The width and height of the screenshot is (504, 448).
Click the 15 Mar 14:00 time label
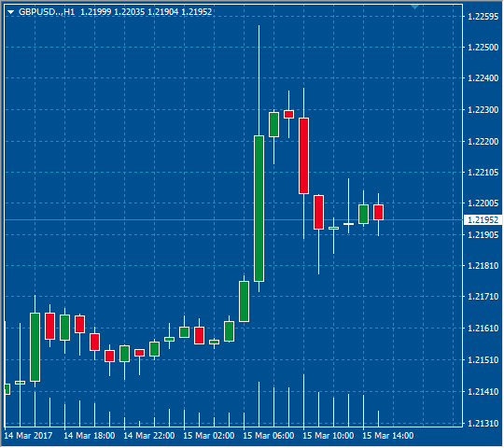[x=388, y=436]
